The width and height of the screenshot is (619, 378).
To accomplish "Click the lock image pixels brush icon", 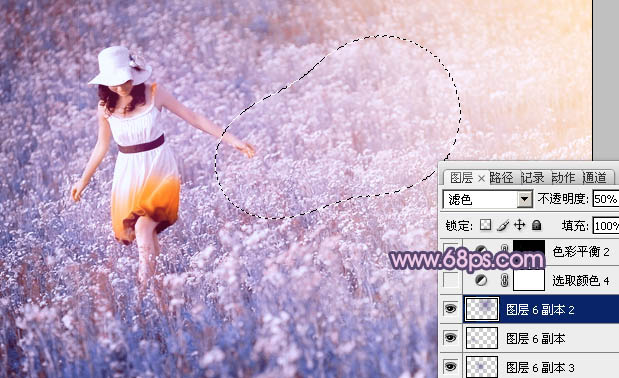I will click(x=503, y=225).
